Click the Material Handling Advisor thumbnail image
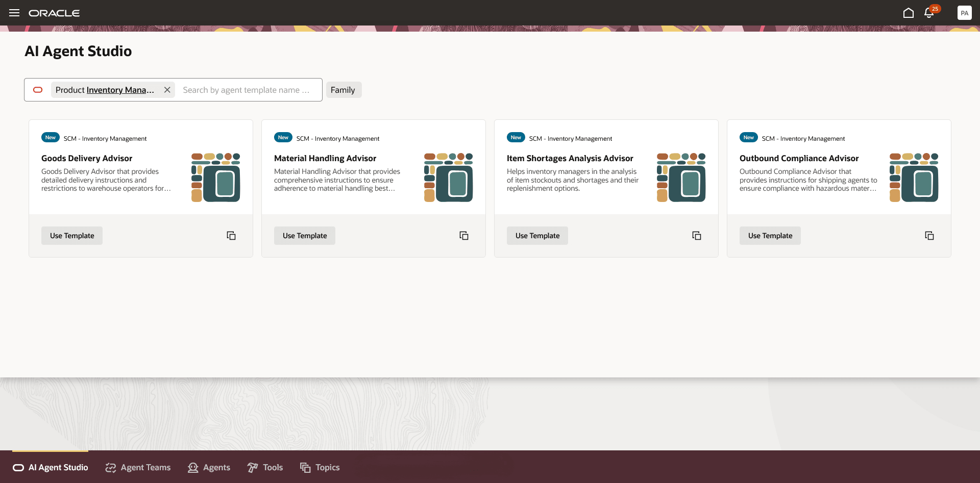Screen dimensions: 980x483 (x=449, y=177)
